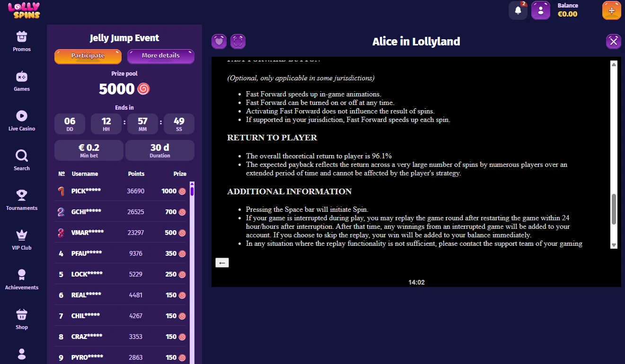625x364 pixels.
Task: Click the 14:02 game clock
Action: coord(416,282)
